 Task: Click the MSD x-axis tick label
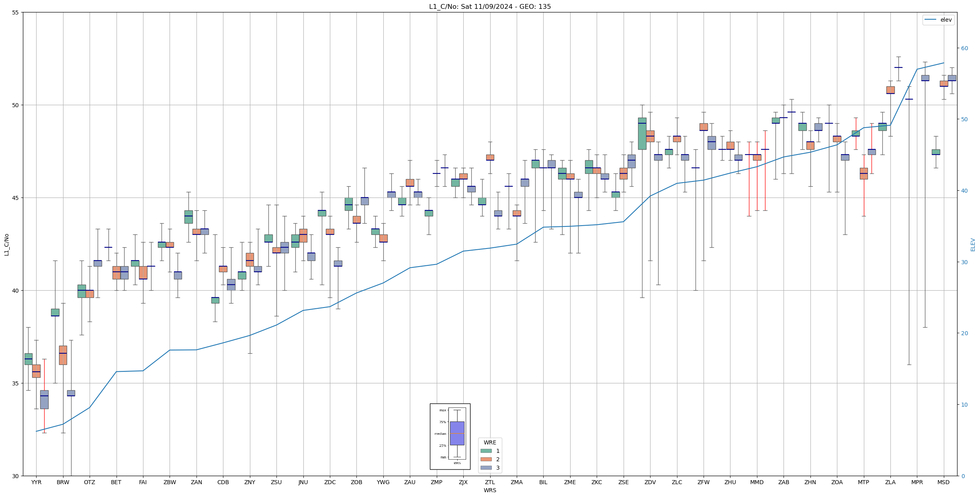[x=943, y=482]
